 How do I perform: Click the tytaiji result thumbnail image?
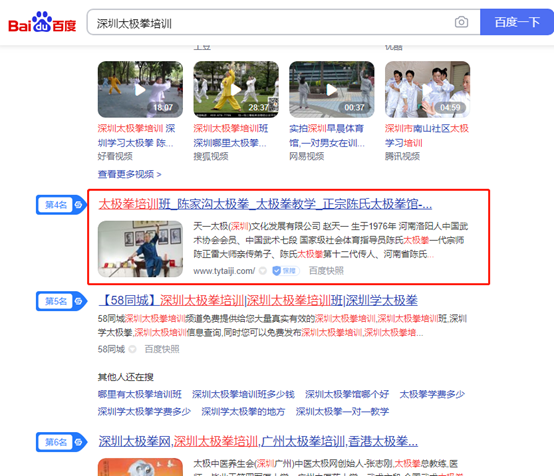click(x=140, y=249)
